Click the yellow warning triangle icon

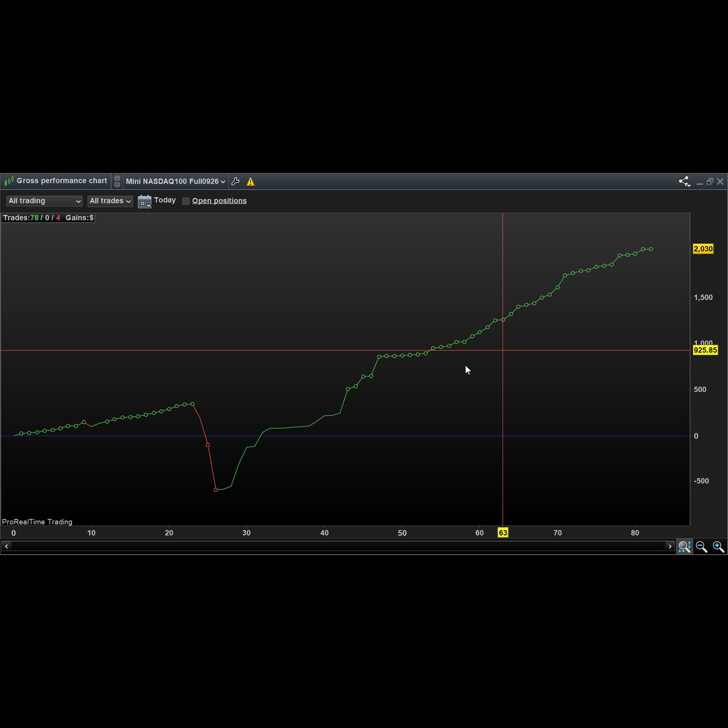pos(251,181)
